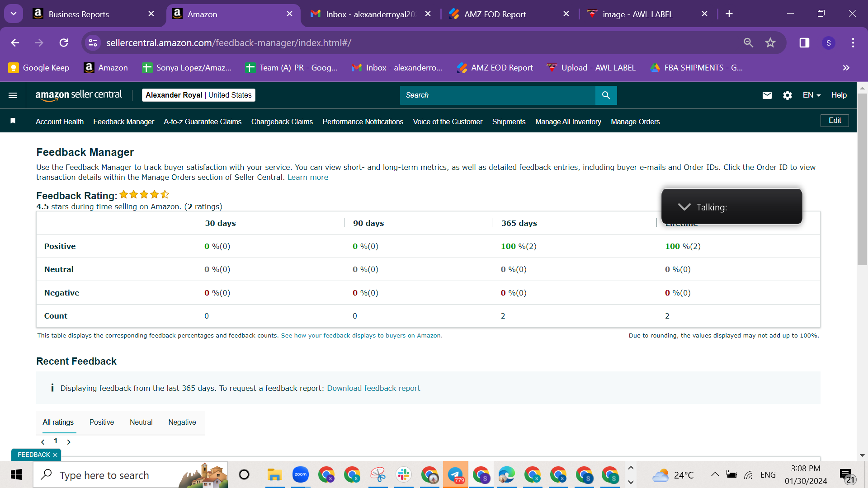This screenshot has width=868, height=488.
Task: Close the Business Reports tab
Action: click(151, 14)
